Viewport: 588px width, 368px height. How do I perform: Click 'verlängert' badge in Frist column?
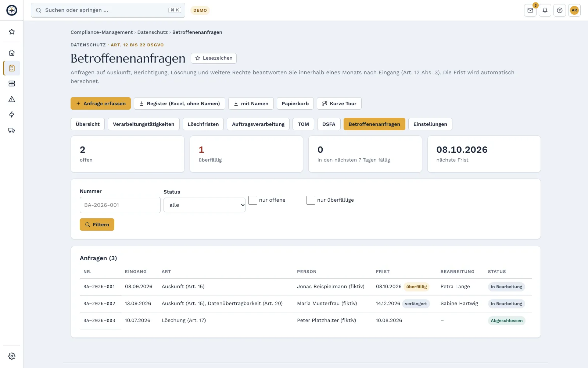416,304
